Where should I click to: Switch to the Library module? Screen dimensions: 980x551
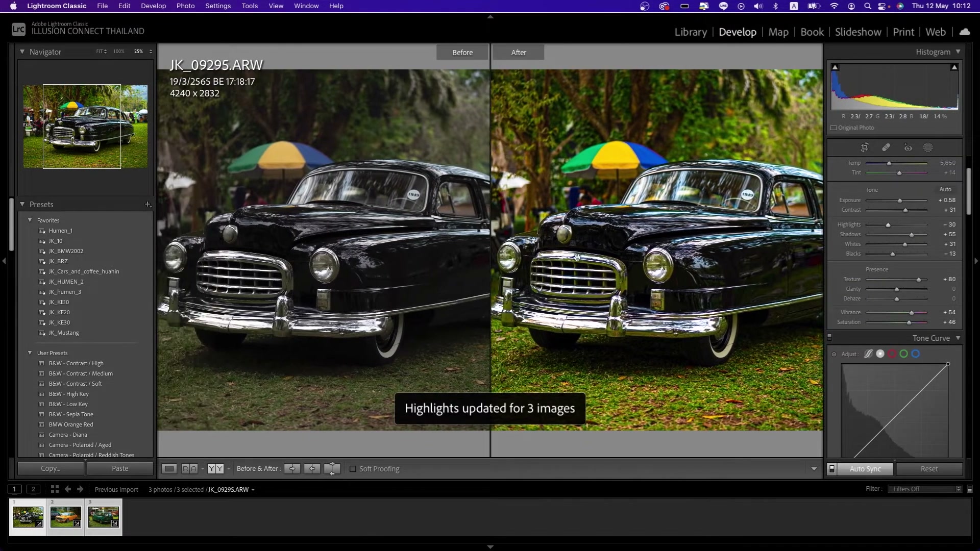(691, 32)
